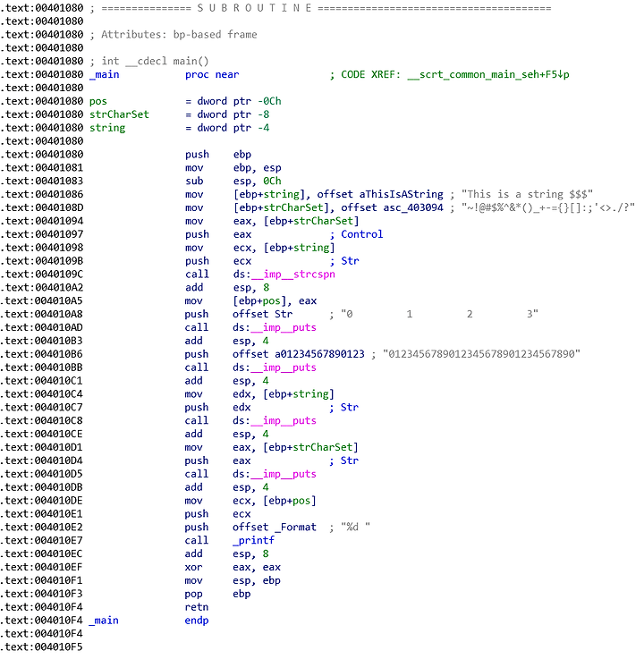Image resolution: width=644 pixels, height=659 pixels.
Task: Click the "%d " format string comment
Action: (356, 527)
